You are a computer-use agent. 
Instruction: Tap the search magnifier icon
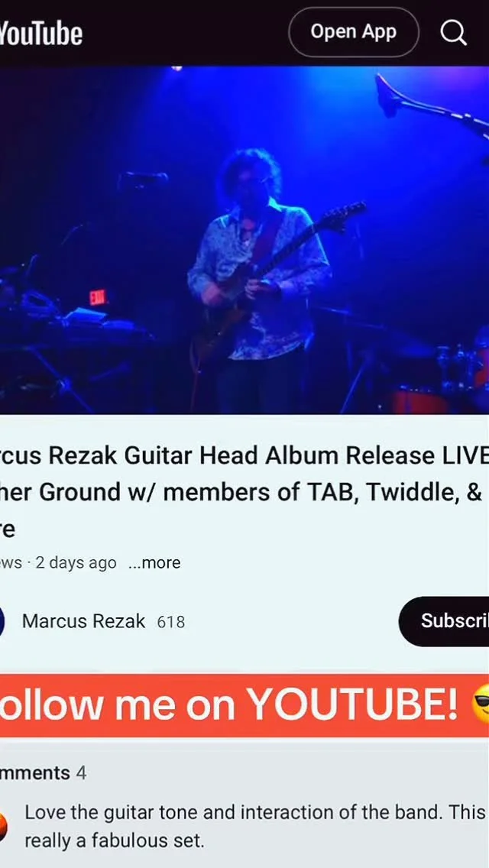tap(453, 33)
